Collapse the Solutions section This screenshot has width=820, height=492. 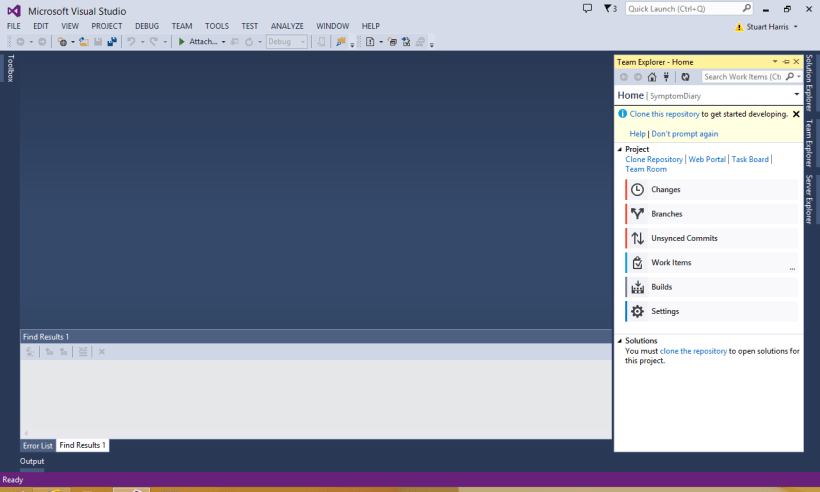click(x=620, y=341)
